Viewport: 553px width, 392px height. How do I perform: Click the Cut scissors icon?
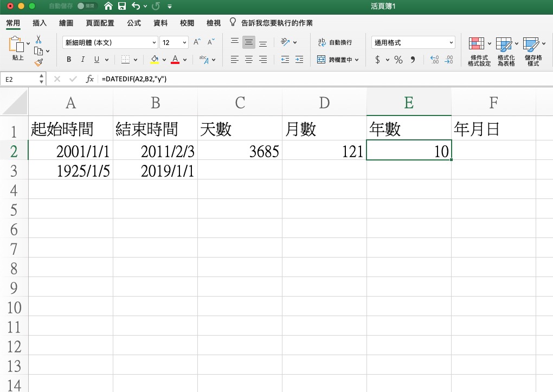(x=38, y=40)
